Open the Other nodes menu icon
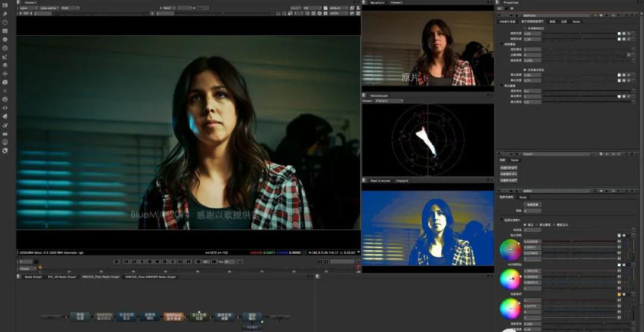The width and height of the screenshot is (644, 332). click(x=5, y=134)
